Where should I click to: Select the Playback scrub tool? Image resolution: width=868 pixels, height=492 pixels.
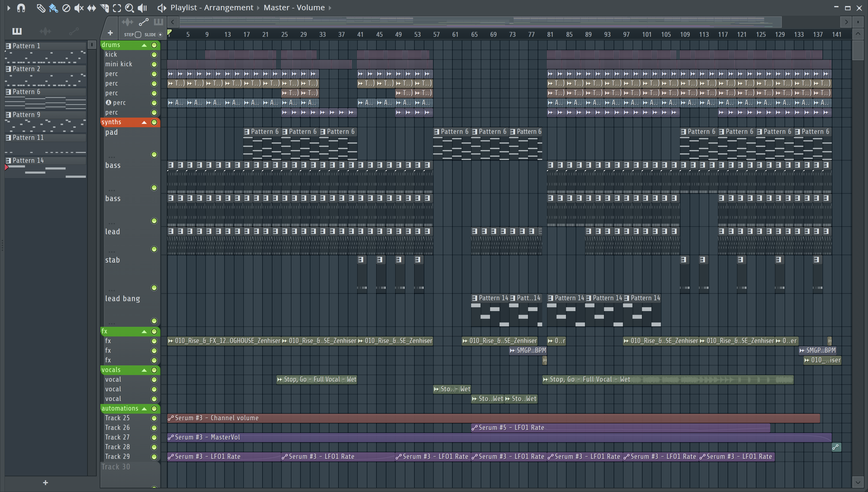tap(143, 8)
